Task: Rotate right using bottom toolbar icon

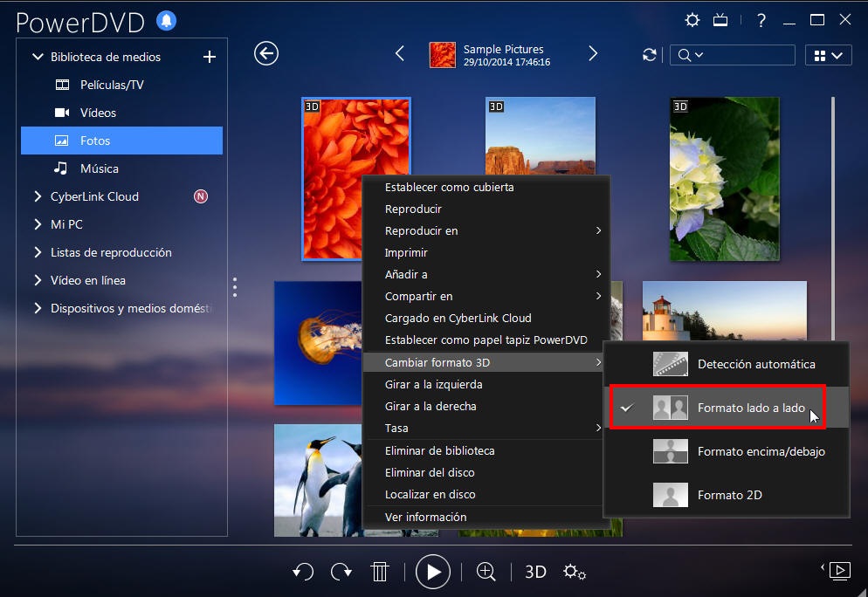Action: [x=341, y=572]
